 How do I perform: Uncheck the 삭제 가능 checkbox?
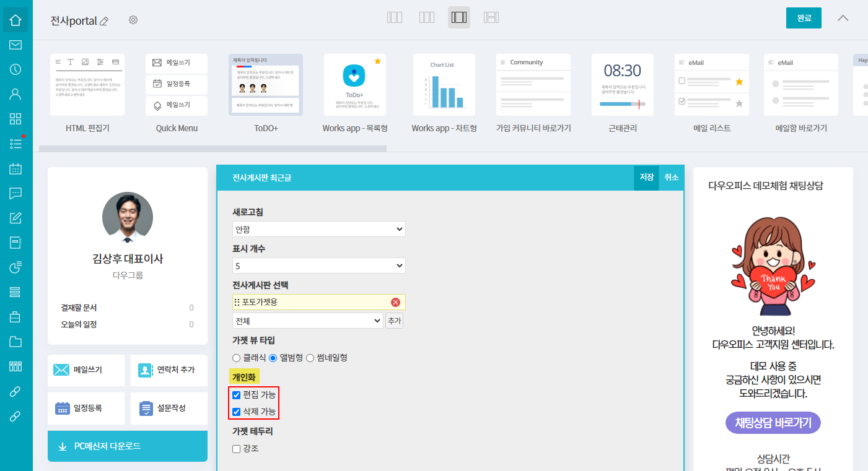[x=236, y=412]
